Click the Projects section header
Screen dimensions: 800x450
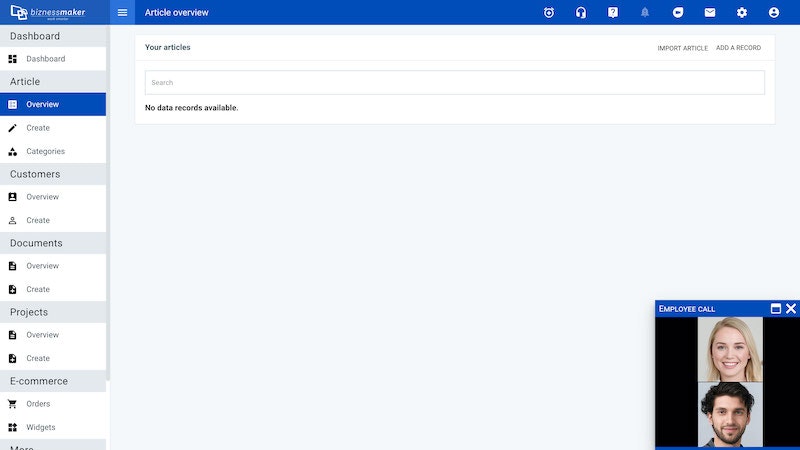[53, 312]
